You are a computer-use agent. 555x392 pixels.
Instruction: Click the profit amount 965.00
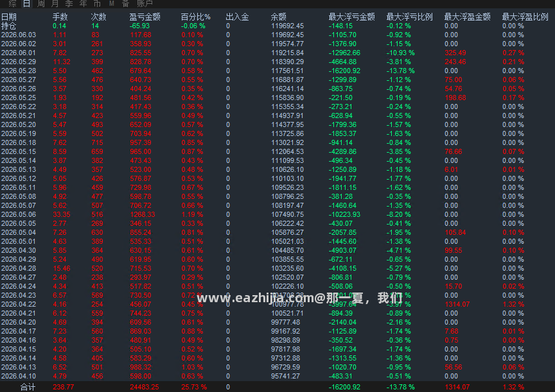coord(141,151)
